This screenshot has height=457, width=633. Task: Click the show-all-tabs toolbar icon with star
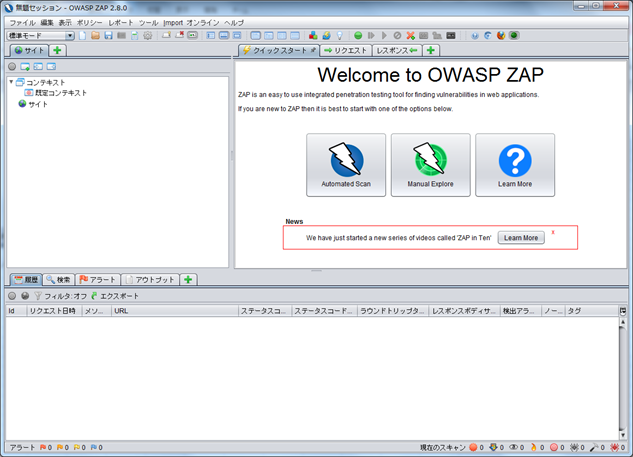pos(166,36)
